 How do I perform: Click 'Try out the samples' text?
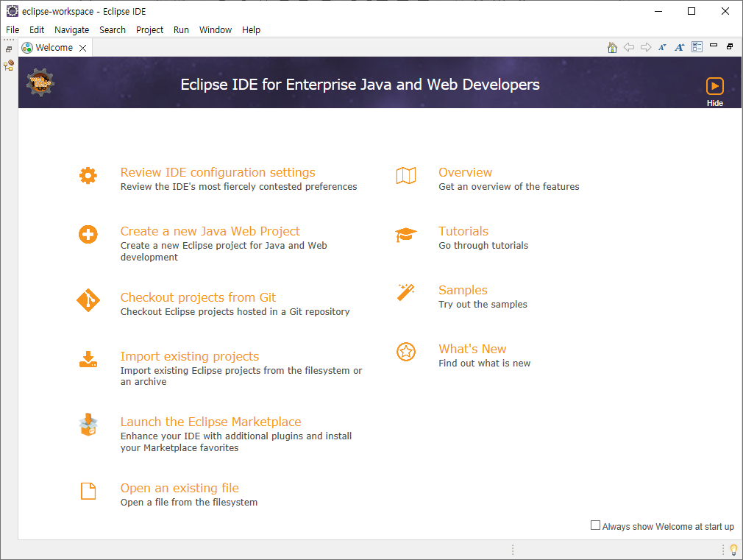pyautogui.click(x=483, y=304)
